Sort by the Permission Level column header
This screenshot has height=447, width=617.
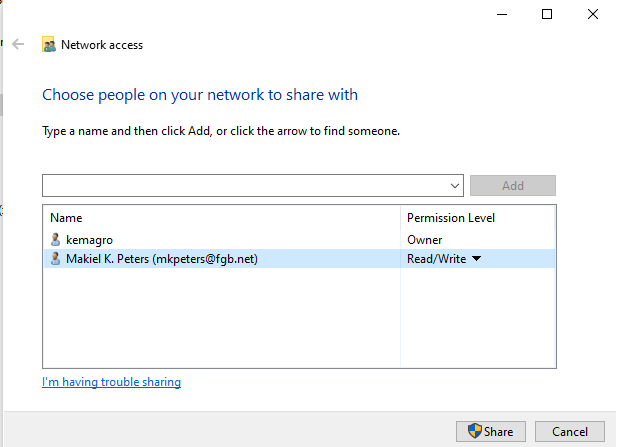coord(450,218)
